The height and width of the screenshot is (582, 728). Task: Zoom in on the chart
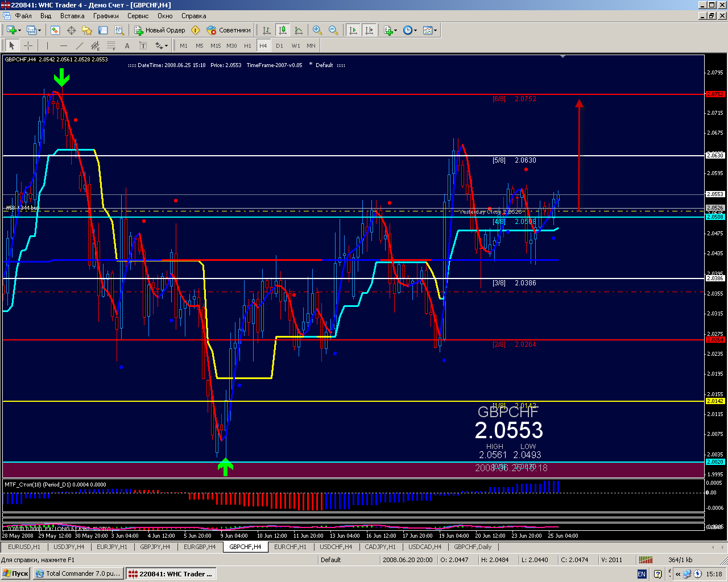click(x=317, y=30)
